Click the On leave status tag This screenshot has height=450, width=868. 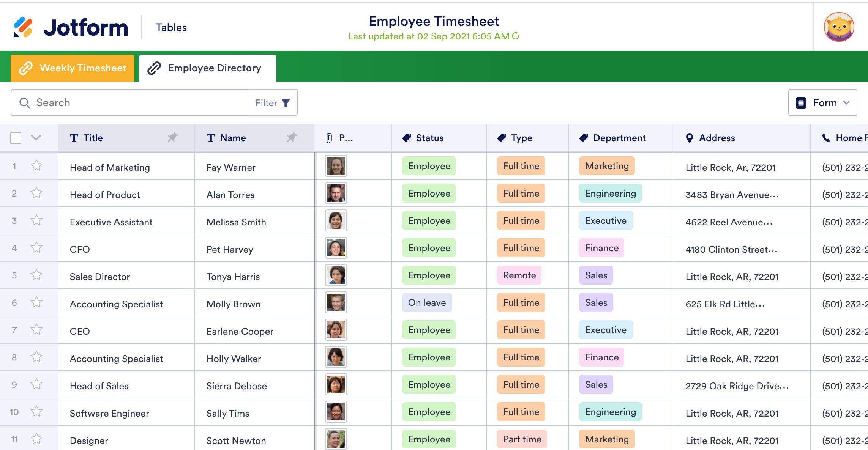click(x=427, y=302)
